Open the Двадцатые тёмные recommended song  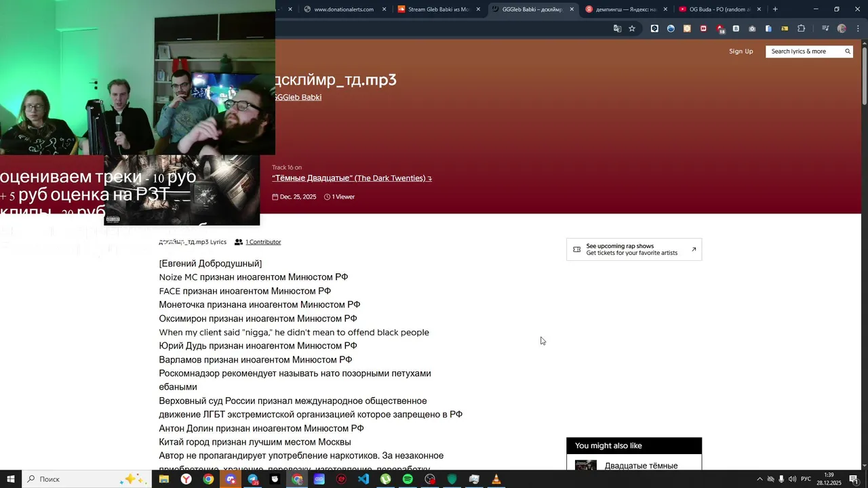tap(641, 466)
